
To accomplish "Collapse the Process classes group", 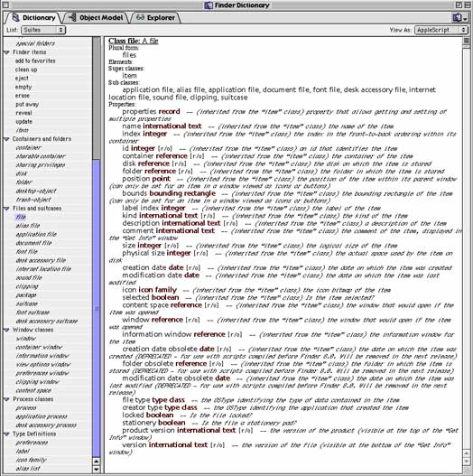I will (6, 399).
